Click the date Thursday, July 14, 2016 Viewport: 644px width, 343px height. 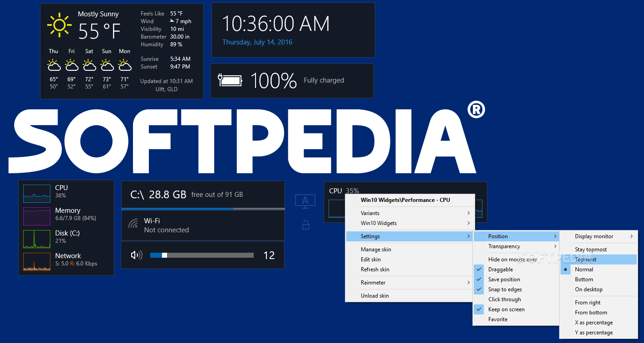point(257,42)
